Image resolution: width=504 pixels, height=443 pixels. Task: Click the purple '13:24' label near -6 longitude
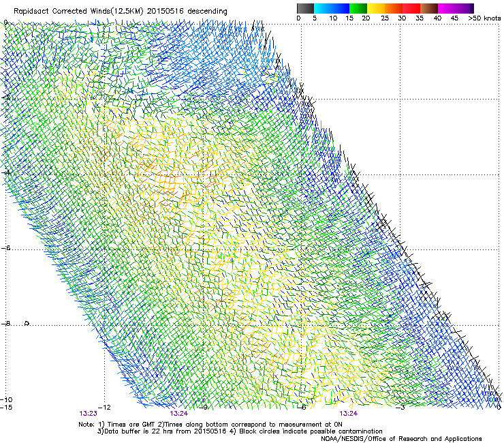click(x=349, y=414)
